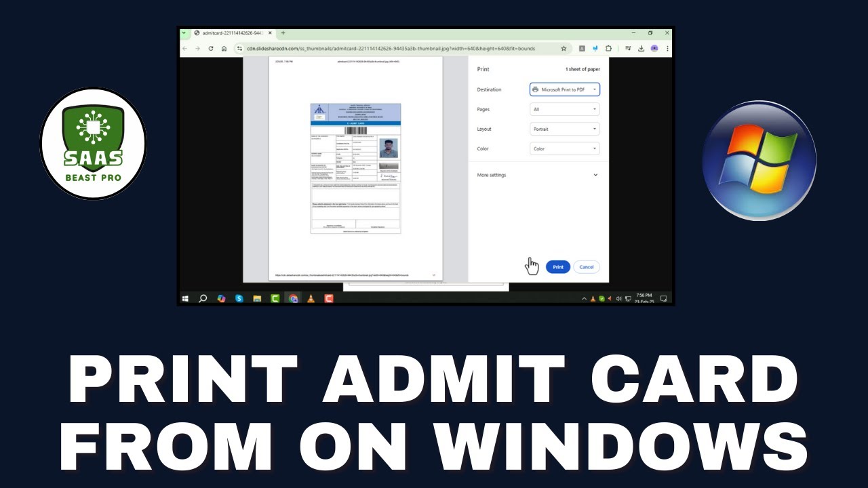Open the tab search dropdown arrow
The image size is (868, 488).
click(x=183, y=33)
